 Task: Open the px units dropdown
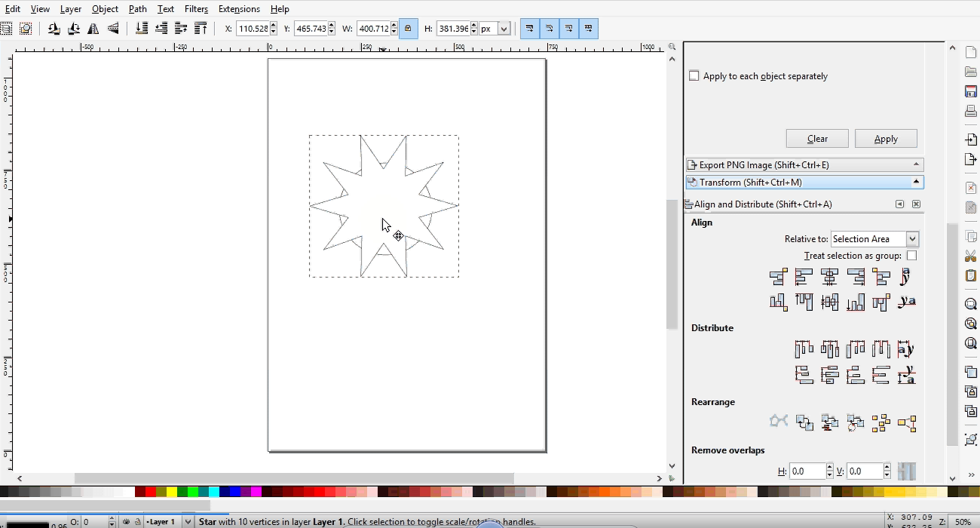click(495, 29)
